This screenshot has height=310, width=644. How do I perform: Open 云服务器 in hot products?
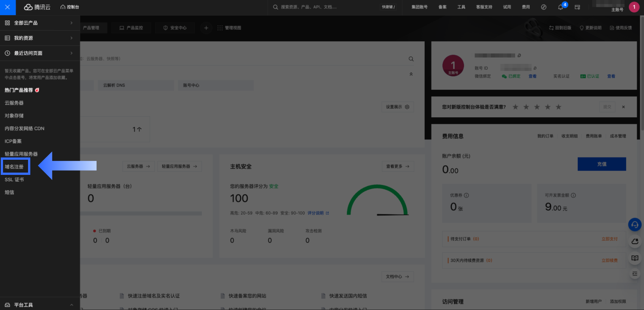(14, 103)
